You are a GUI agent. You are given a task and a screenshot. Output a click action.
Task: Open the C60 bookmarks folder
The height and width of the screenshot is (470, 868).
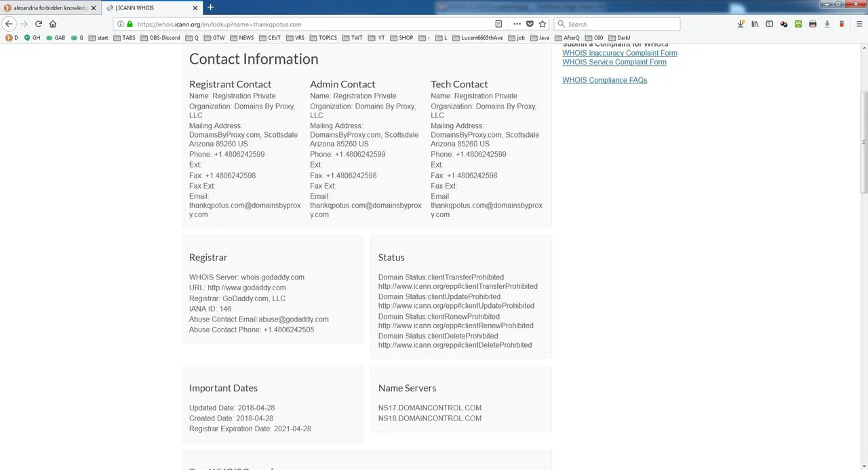(x=594, y=38)
